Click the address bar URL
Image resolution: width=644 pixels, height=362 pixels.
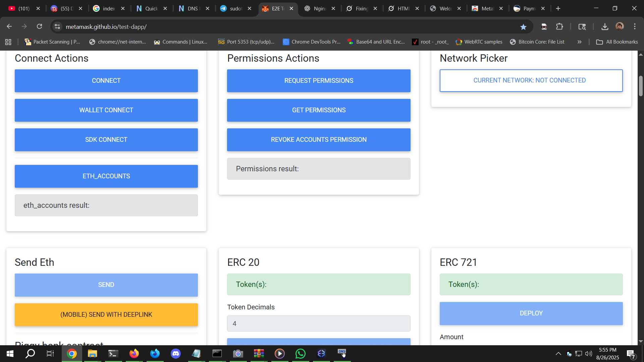coord(106,26)
